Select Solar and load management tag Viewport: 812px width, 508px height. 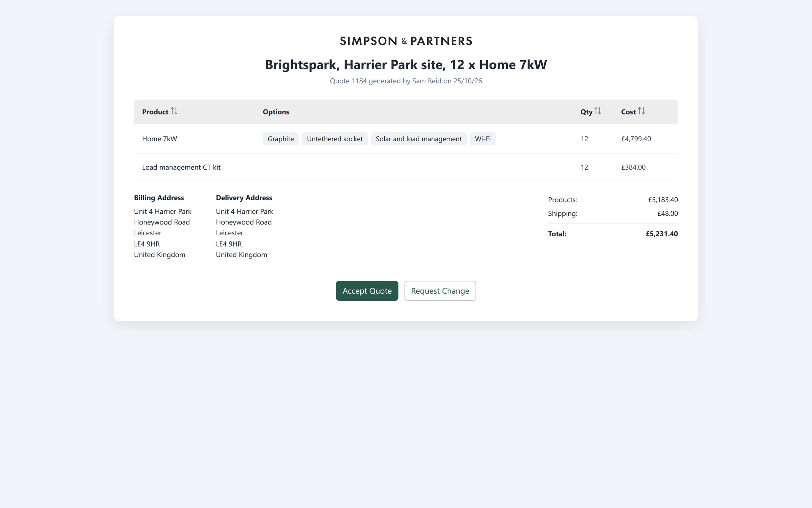[x=419, y=139]
